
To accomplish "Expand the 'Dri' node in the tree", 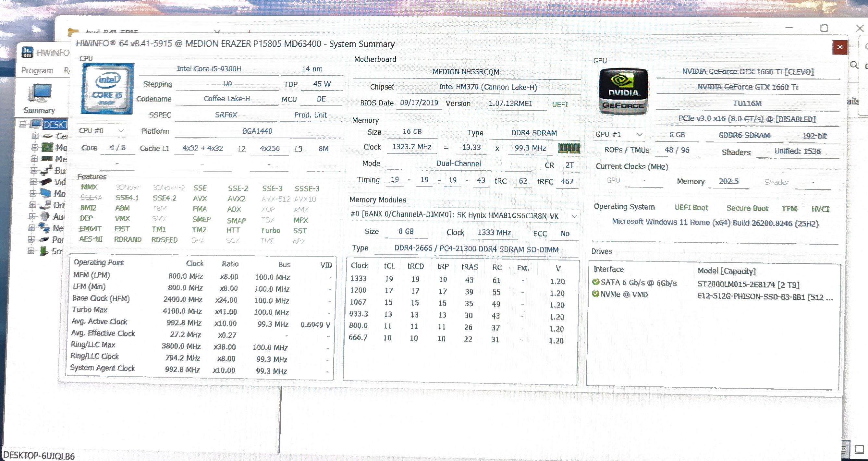I will [x=32, y=205].
